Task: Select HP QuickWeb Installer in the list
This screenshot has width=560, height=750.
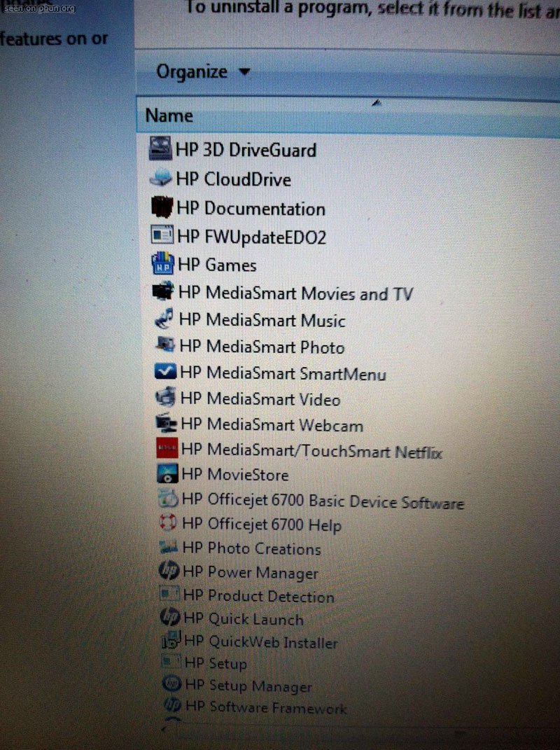Action: (261, 641)
